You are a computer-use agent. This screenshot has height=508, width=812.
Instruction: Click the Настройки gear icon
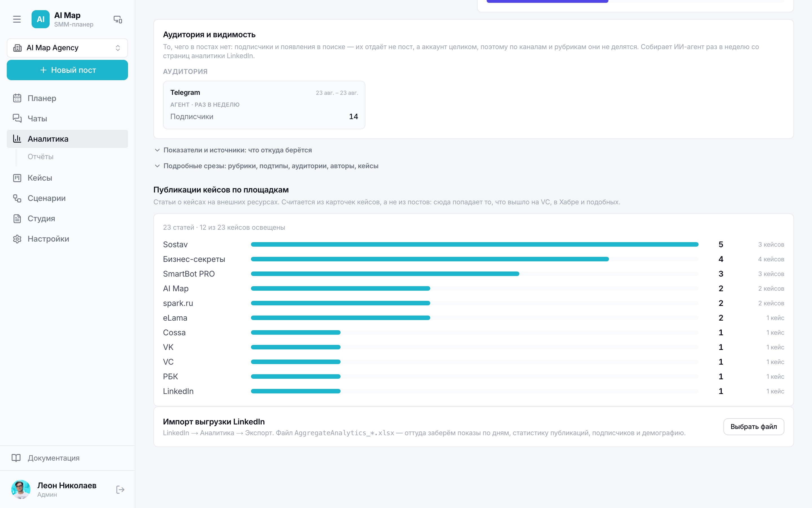coord(17,239)
